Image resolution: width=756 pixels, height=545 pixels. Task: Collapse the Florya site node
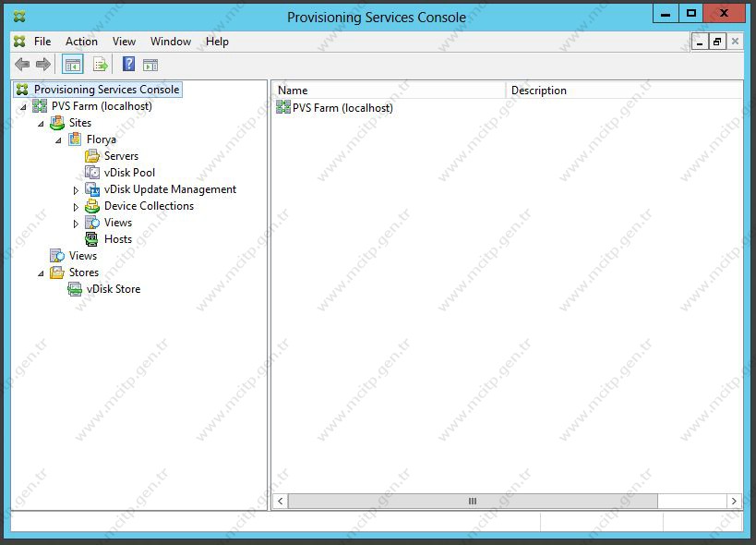58,140
